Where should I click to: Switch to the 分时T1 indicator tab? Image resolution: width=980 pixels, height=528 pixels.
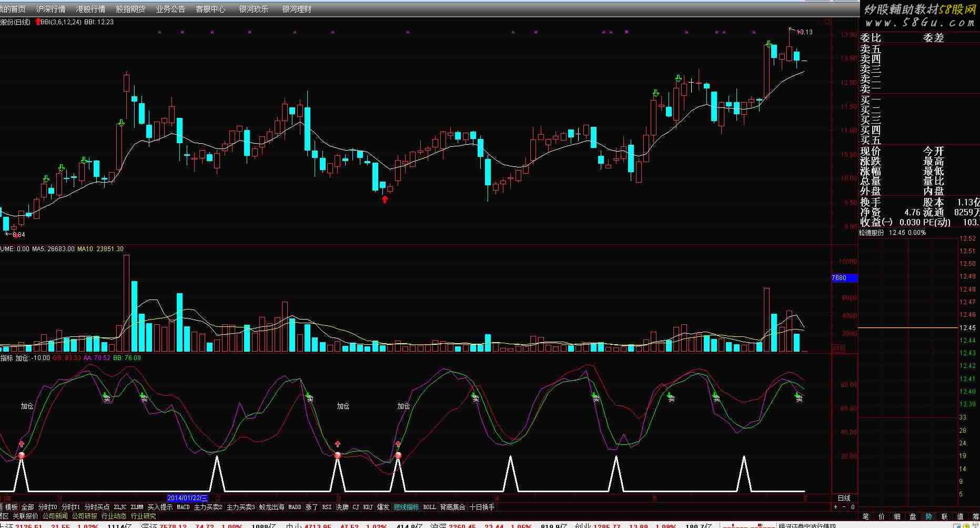click(x=71, y=507)
